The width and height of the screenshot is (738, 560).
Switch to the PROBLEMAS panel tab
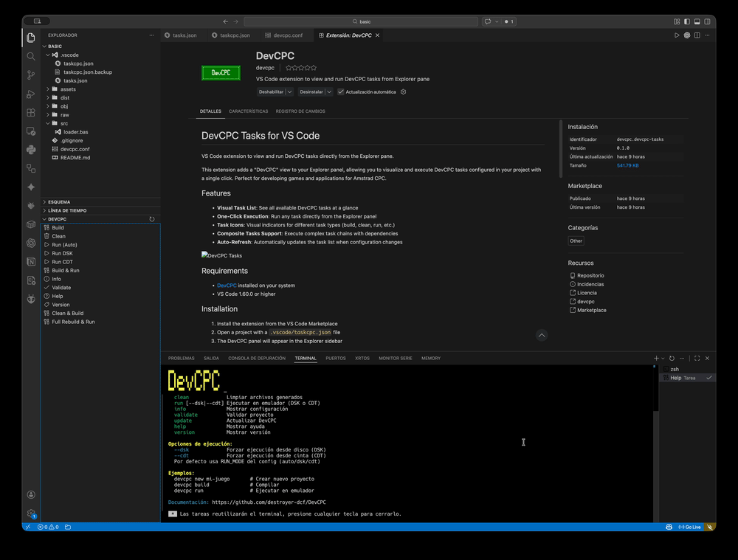(182, 358)
